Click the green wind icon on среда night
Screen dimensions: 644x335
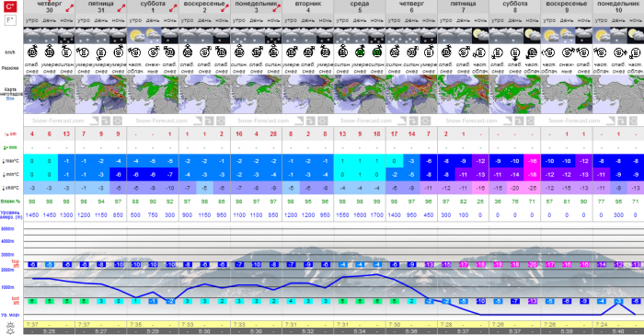click(x=376, y=52)
